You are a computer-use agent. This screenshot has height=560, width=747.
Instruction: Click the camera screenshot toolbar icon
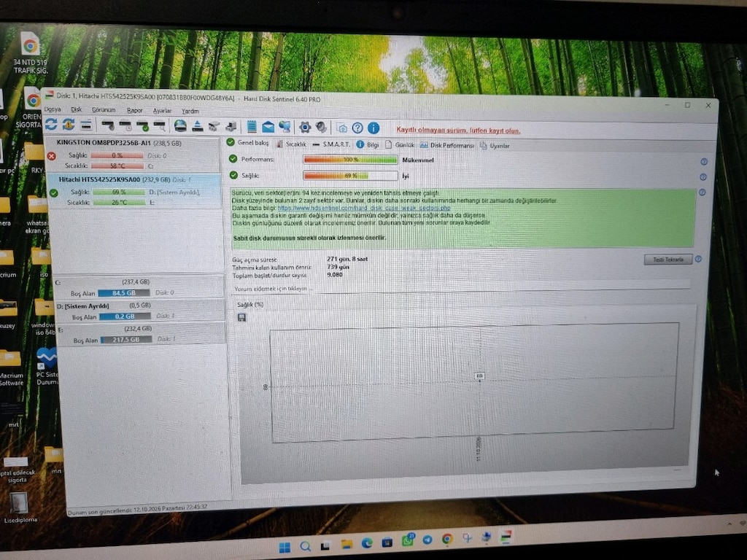pos(341,128)
